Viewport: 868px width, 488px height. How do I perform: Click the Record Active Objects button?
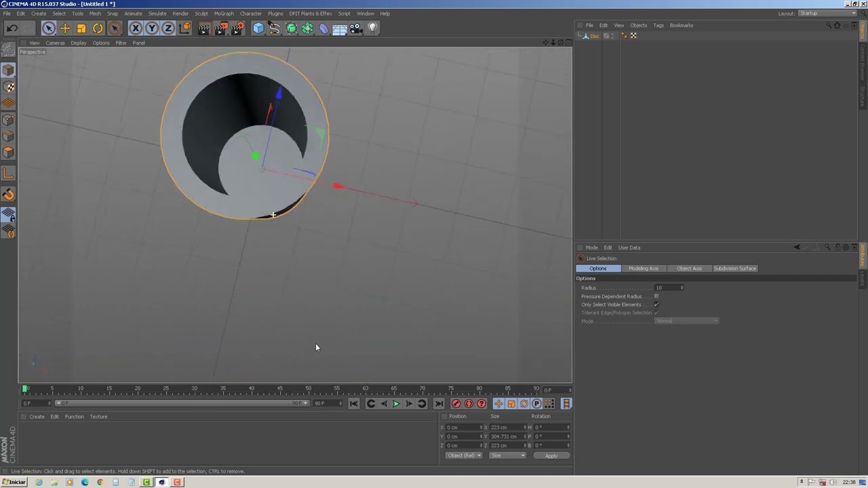tap(456, 404)
